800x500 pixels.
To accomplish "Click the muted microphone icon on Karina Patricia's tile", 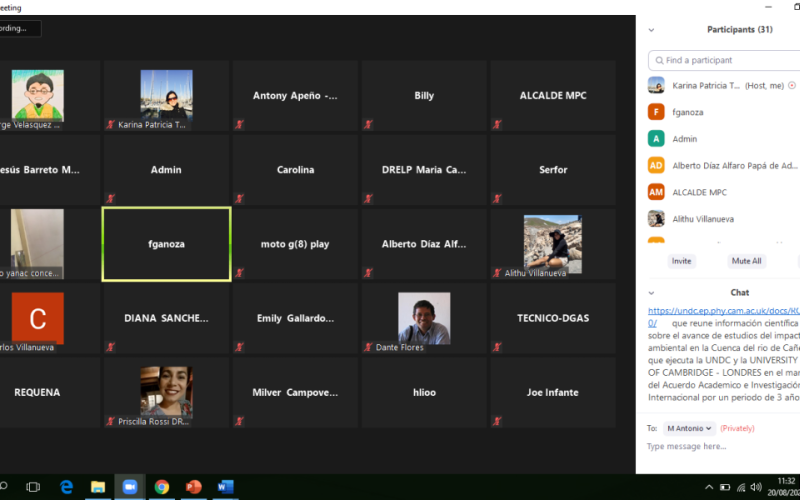I will [111, 125].
